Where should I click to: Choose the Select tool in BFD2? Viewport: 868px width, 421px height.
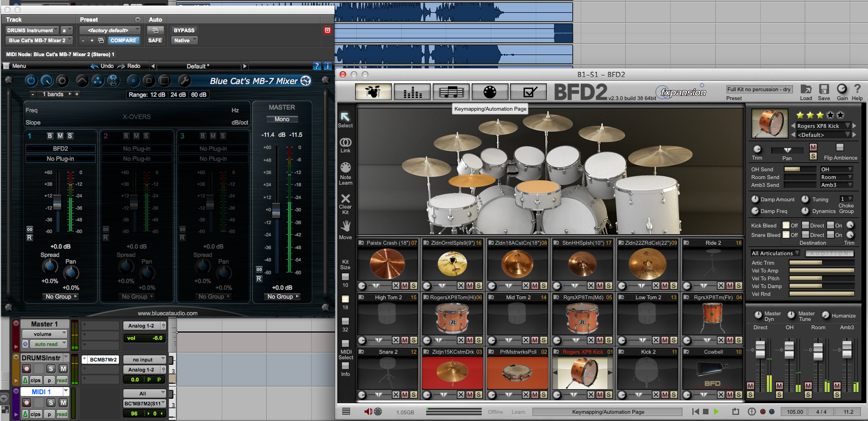tap(346, 119)
